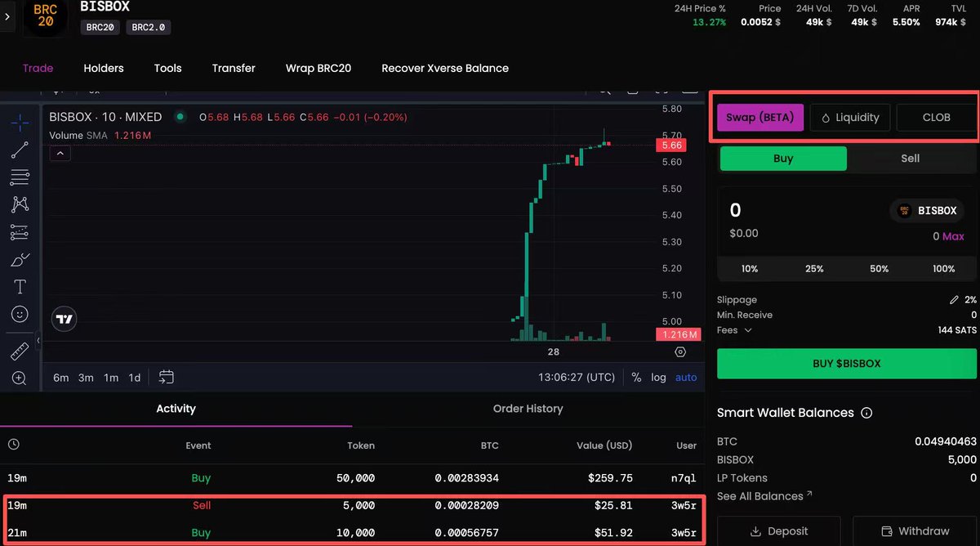Activate the zoom in tool
Screen dimensions: 980x546
click(20, 378)
